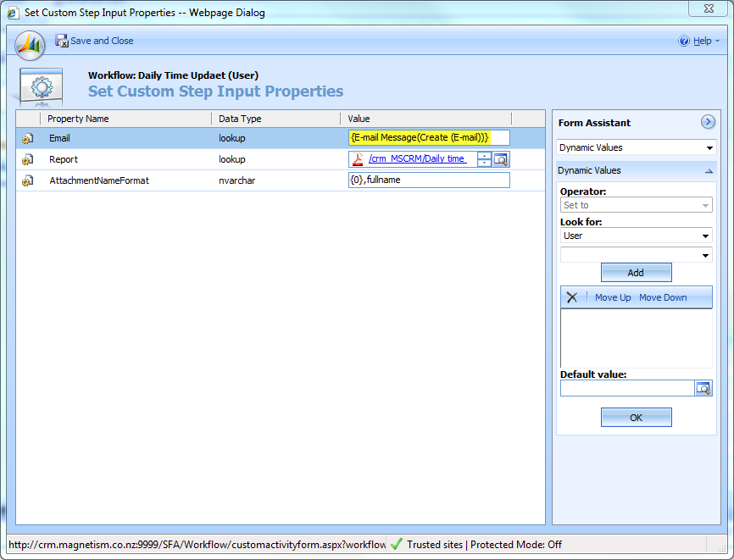Open the Default value lookup magnifier
Screen dimensions: 734x560
tap(704, 388)
